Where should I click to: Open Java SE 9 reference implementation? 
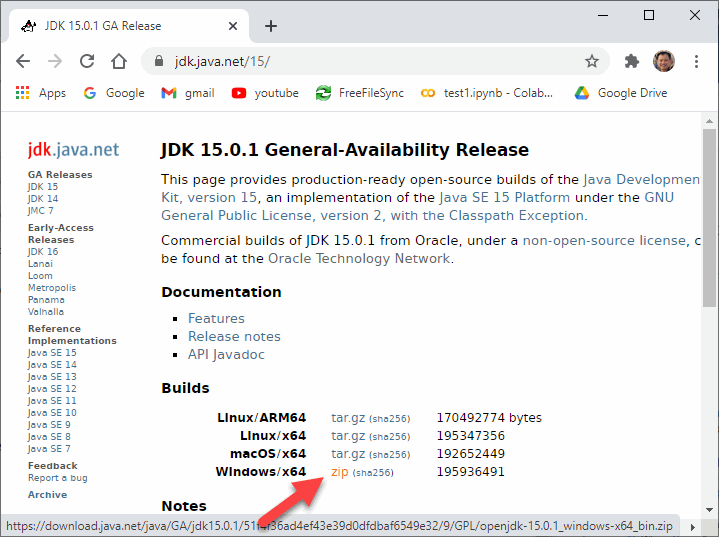click(49, 425)
